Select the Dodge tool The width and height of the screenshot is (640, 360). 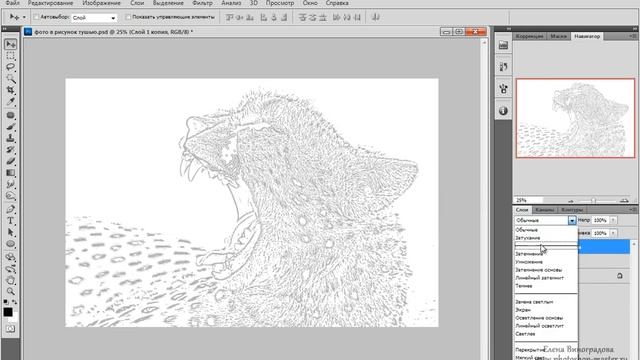11,196
